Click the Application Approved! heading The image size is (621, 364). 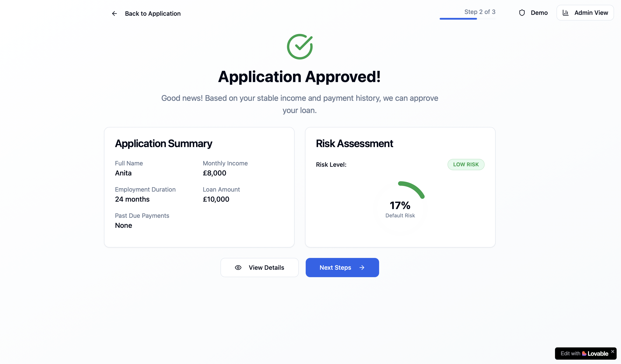tap(299, 77)
